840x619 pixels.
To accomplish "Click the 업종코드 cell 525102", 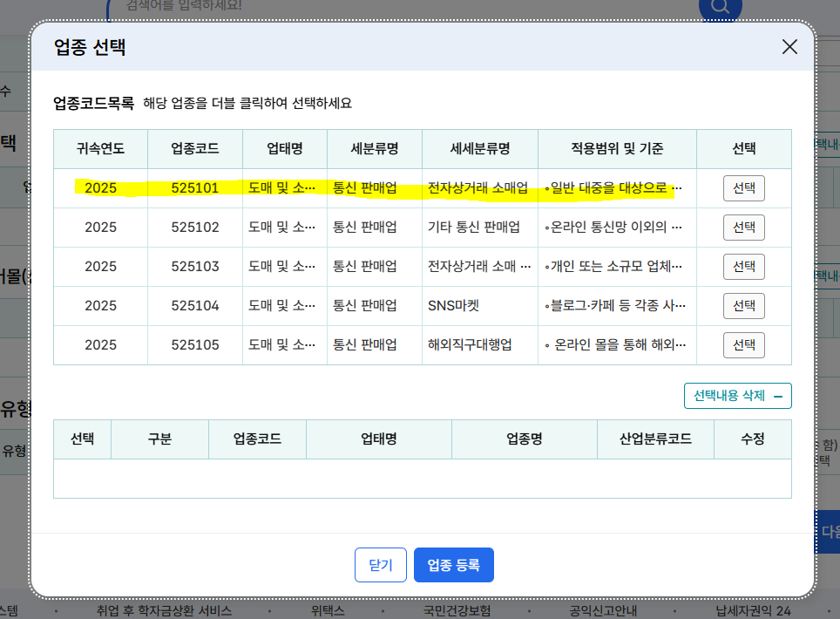I will click(195, 228).
